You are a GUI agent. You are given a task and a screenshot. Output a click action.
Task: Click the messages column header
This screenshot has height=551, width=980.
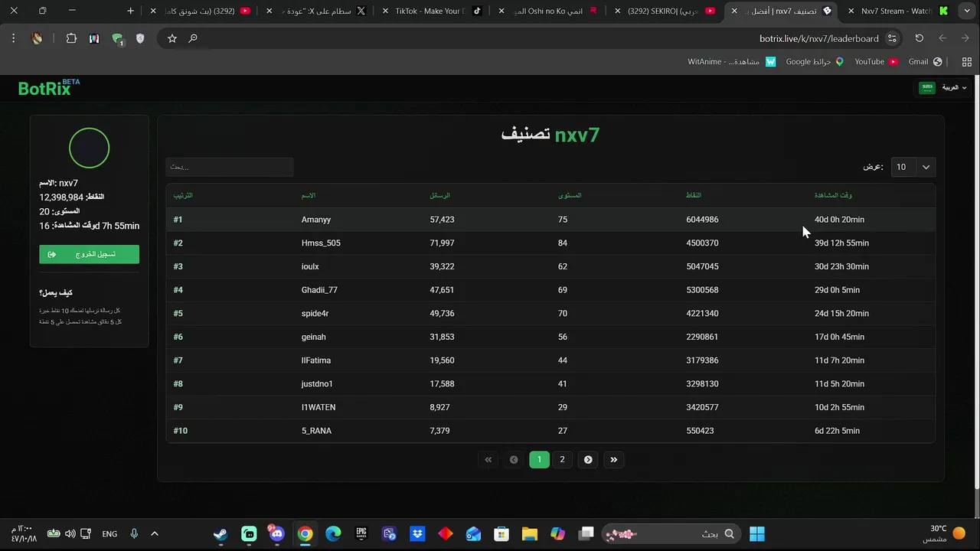(440, 195)
